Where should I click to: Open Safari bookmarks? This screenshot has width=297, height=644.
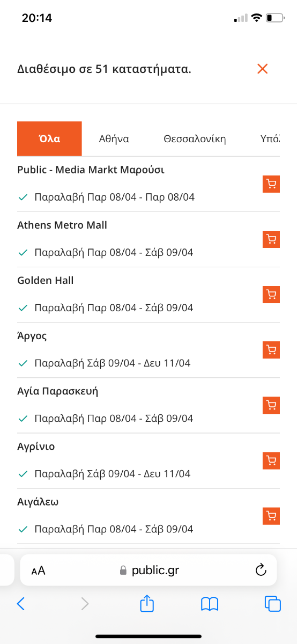pyautogui.click(x=210, y=604)
